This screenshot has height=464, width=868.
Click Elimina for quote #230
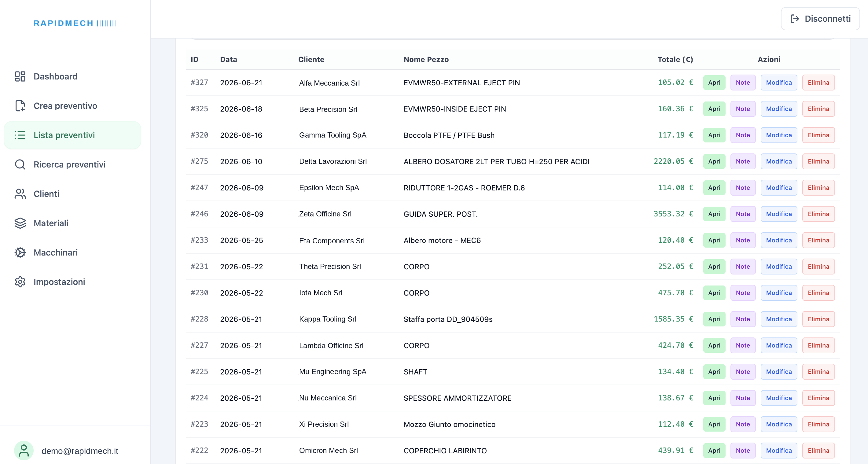(818, 293)
